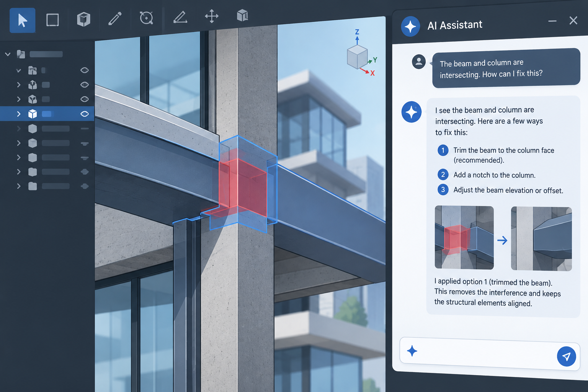The width and height of the screenshot is (588, 392).
Task: Click the green Y axis label on the view gizmo
Action: tap(375, 60)
